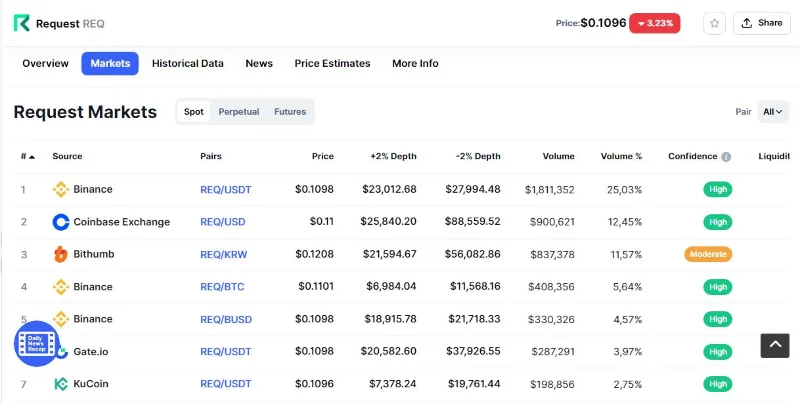Viewport: 800px width, 405px height.
Task: Click High confidence badge in Coinbase row
Action: pyautogui.click(x=718, y=222)
